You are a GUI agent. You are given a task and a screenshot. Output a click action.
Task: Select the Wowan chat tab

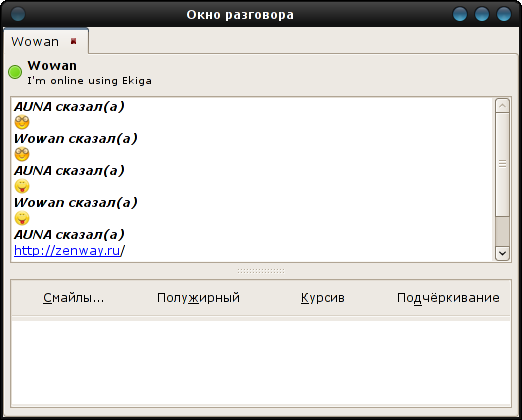coord(46,41)
